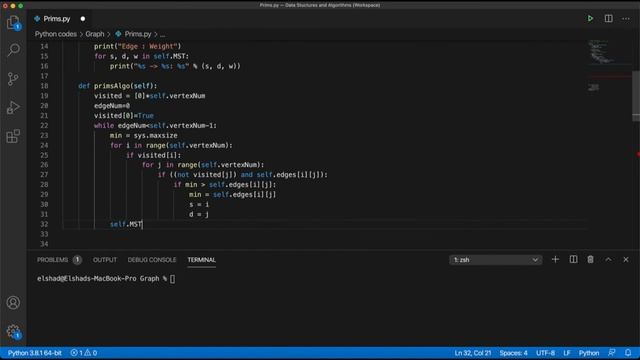This screenshot has height=360, width=640.
Task: Open the Extensions view
Action: pyautogui.click(x=13, y=136)
